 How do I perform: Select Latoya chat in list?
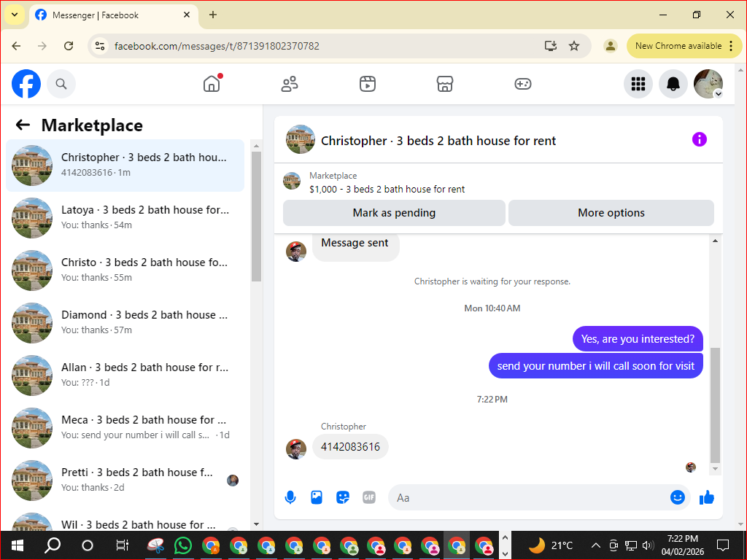125,217
